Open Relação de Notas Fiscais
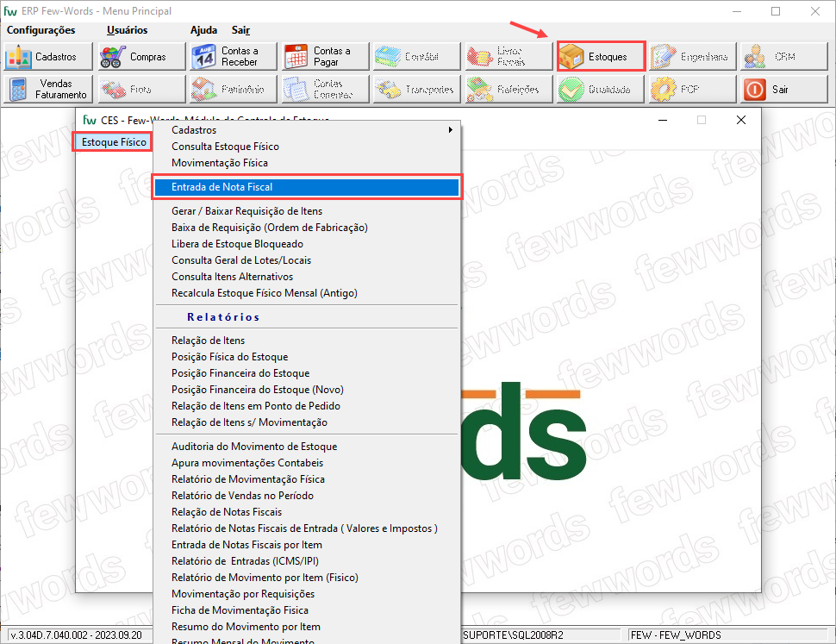 click(307, 512)
